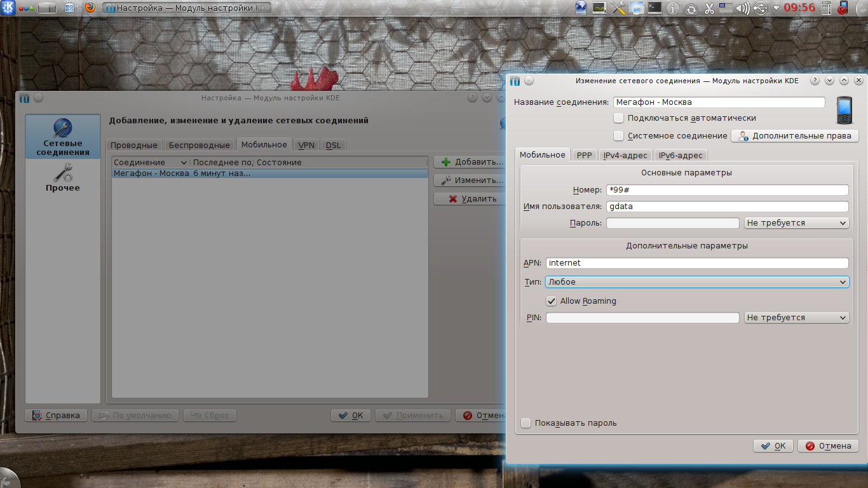Image resolution: width=868 pixels, height=488 pixels.
Task: Launch Firefox from the top panel
Action: (90, 8)
